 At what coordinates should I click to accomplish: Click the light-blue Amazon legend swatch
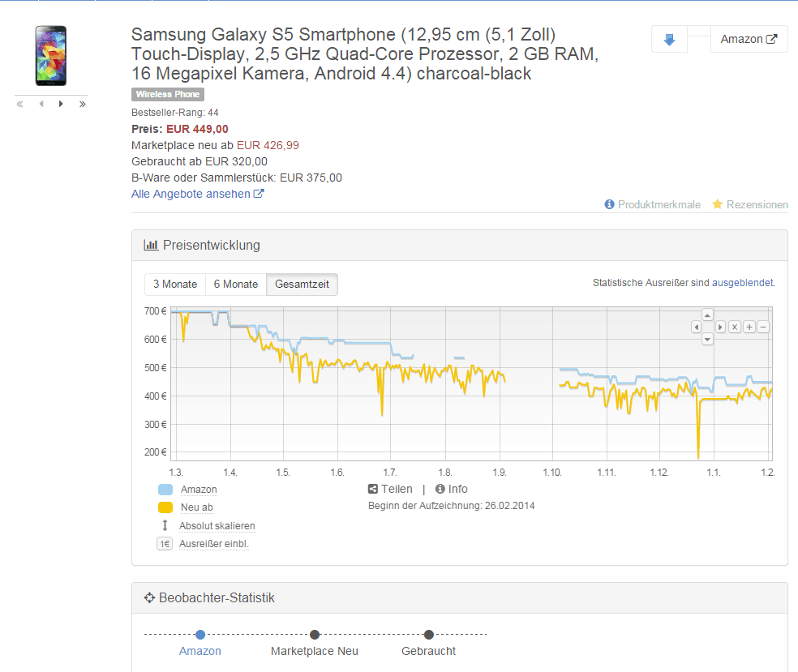[165, 490]
